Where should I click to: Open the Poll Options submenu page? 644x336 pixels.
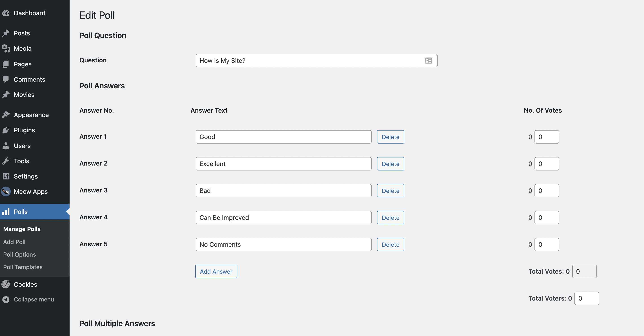coord(20,255)
